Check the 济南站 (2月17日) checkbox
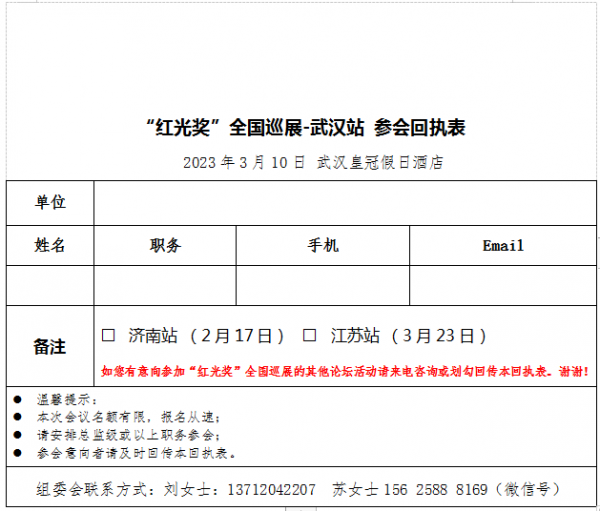Viewport: 600px width, 511px height. coord(109,335)
